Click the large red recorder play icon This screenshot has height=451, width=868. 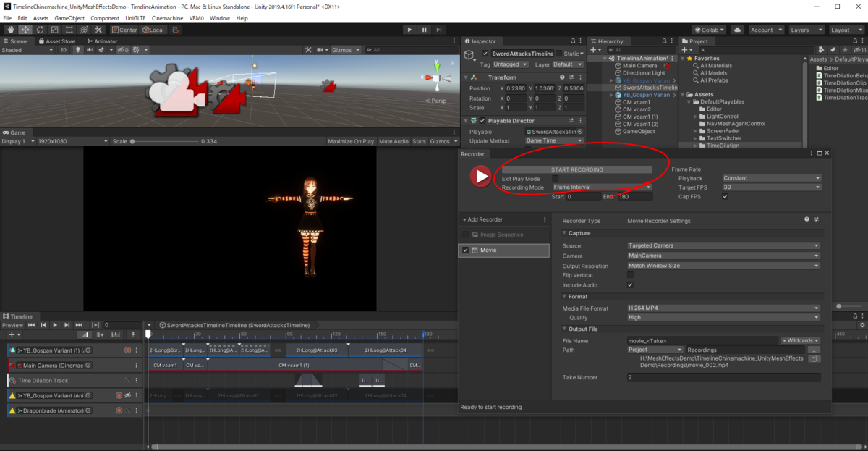[x=480, y=177]
